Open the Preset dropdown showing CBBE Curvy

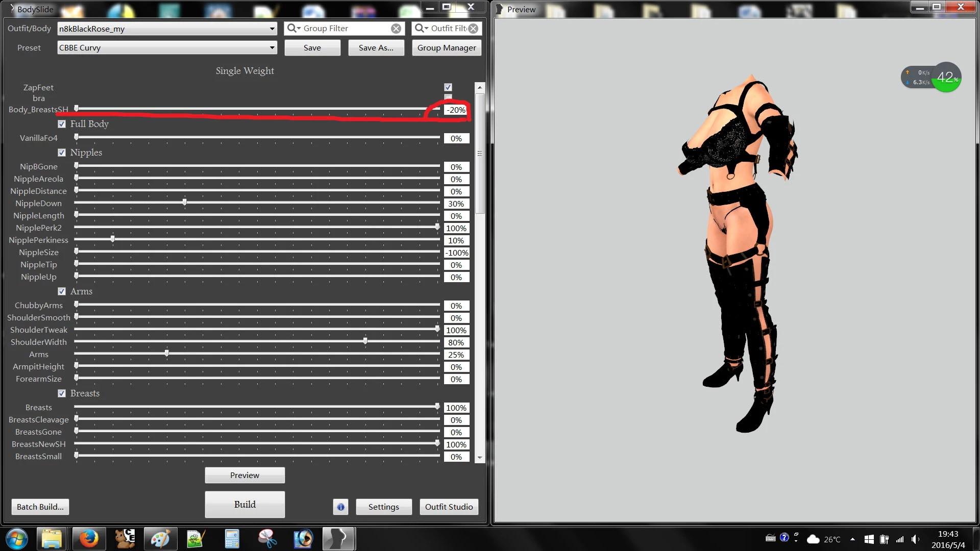pos(167,47)
